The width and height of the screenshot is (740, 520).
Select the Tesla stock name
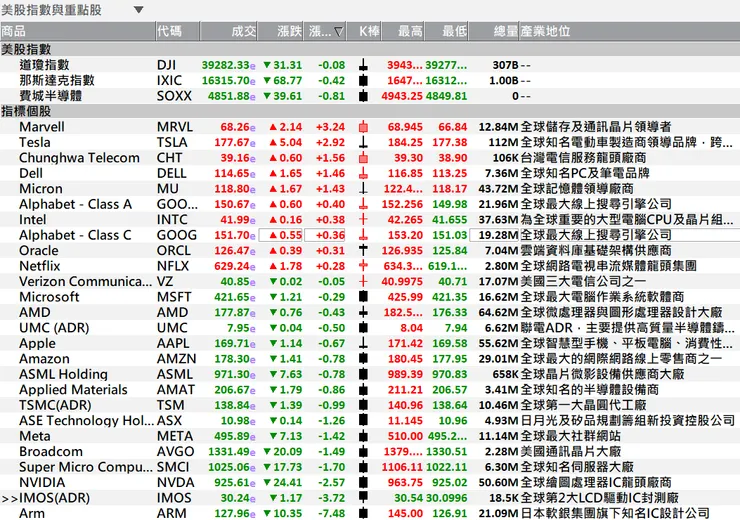point(35,143)
